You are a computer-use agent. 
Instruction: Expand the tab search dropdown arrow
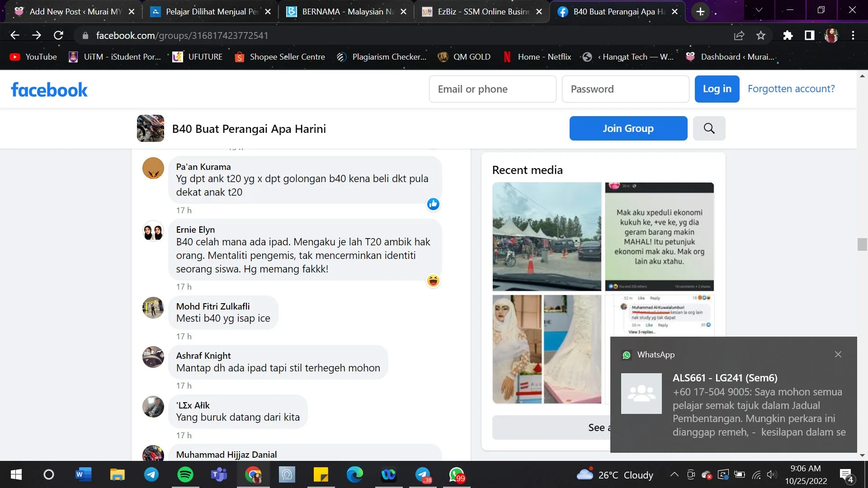click(759, 10)
